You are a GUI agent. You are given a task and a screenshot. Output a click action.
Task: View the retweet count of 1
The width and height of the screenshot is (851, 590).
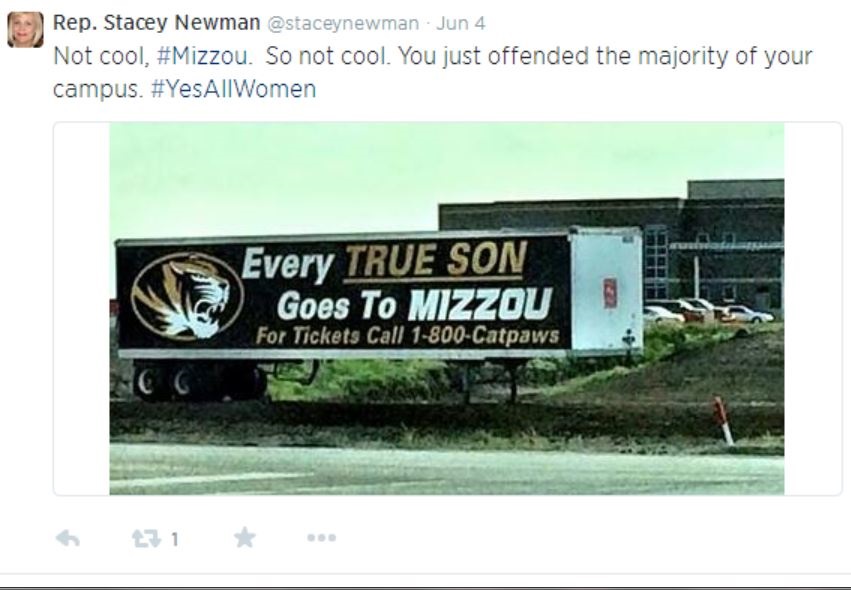175,540
